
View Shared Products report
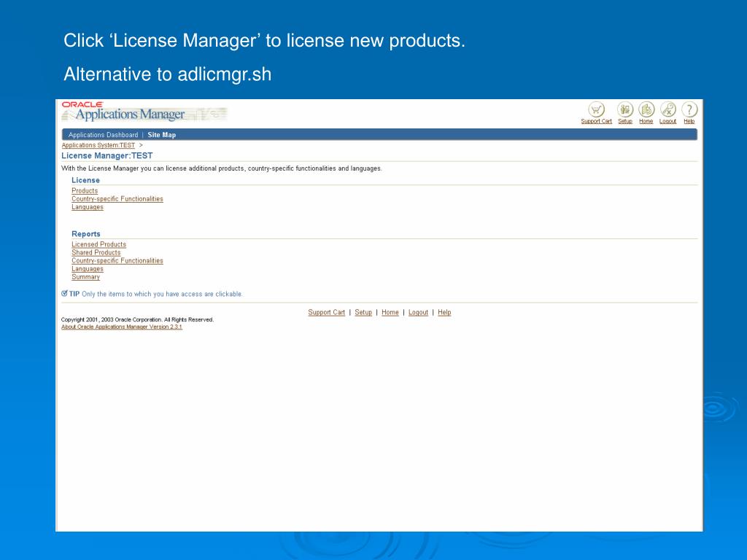96,252
